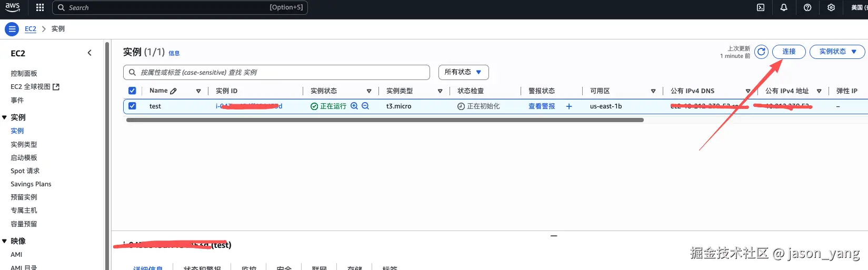
Task: Open 实例类型 in sidebar
Action: pos(24,144)
